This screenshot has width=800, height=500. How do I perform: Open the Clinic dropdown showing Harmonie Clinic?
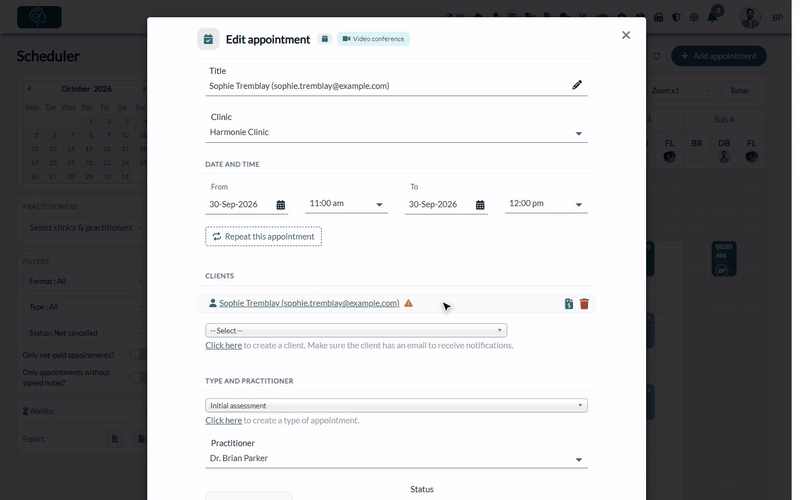[x=396, y=132]
